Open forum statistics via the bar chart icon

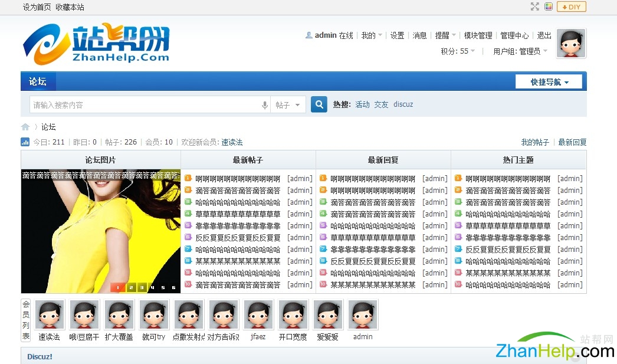25,142
